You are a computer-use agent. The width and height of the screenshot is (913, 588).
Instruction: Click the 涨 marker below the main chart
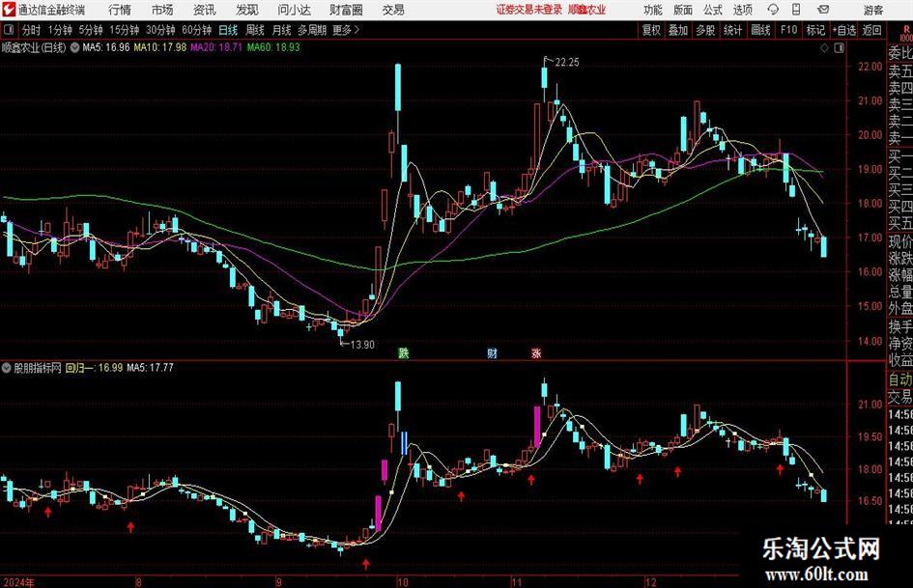[536, 352]
